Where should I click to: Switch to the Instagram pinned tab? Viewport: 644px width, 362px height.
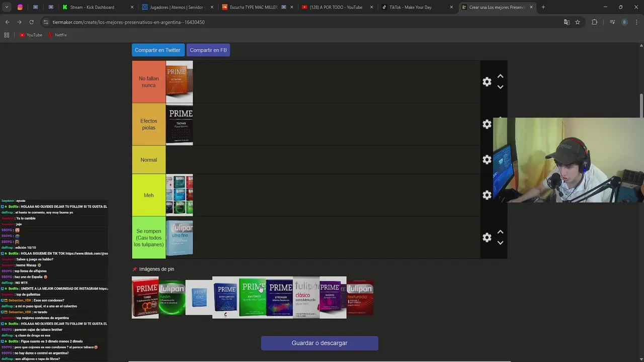click(20, 7)
